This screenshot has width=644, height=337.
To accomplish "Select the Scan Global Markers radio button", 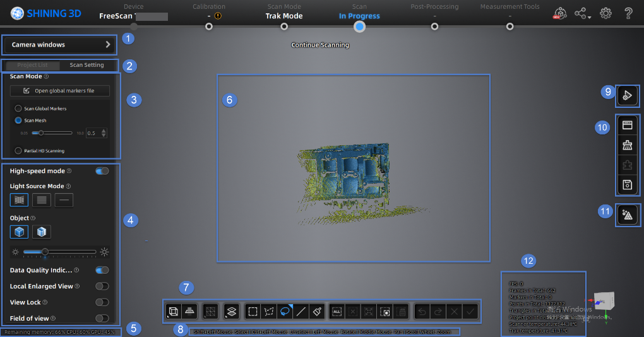I will (x=18, y=109).
